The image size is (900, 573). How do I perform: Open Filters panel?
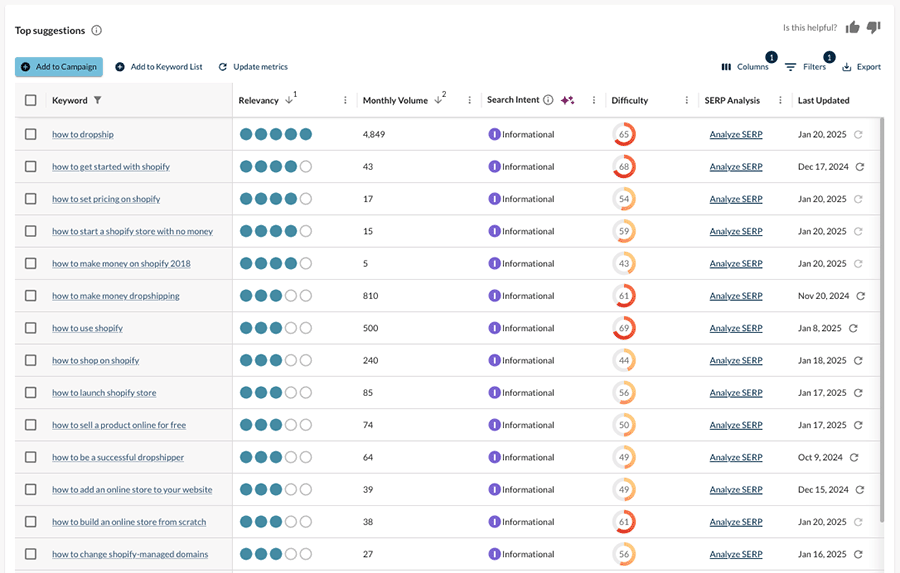[805, 67]
